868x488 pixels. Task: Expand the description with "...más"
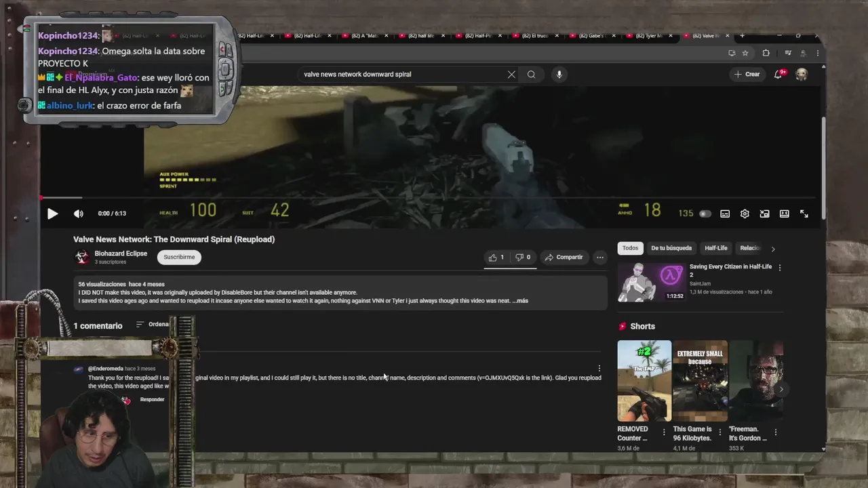[x=520, y=300]
